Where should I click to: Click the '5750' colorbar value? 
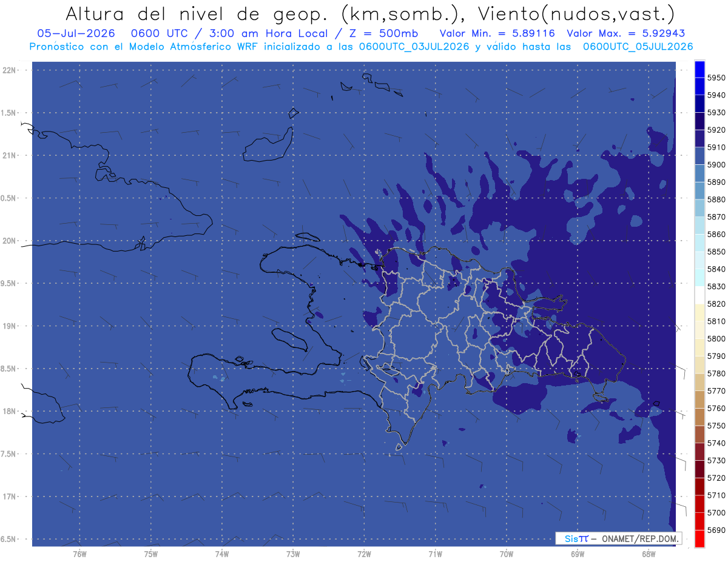pyautogui.click(x=716, y=426)
